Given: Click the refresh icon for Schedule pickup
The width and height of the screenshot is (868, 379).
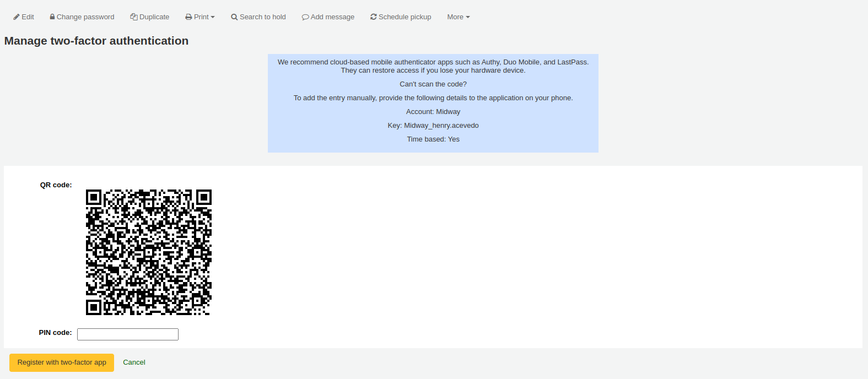Looking at the screenshot, I should (374, 17).
